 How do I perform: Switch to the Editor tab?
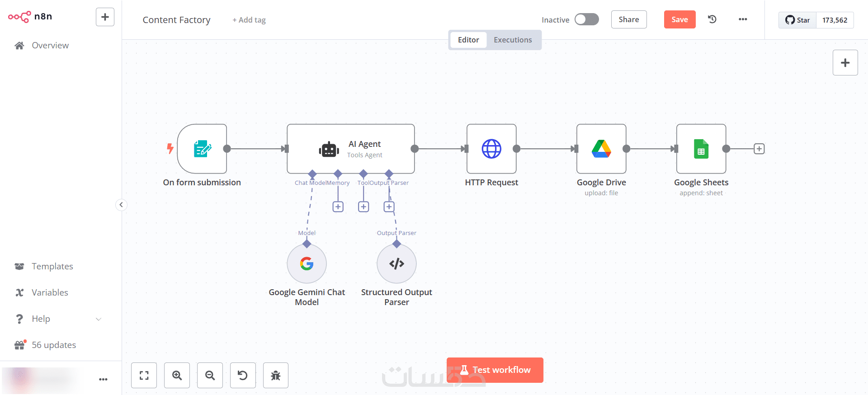pyautogui.click(x=468, y=40)
